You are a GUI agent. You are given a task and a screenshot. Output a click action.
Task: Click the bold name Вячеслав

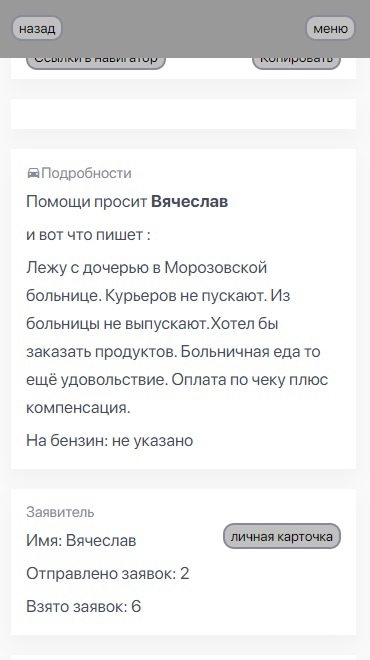pos(189,202)
